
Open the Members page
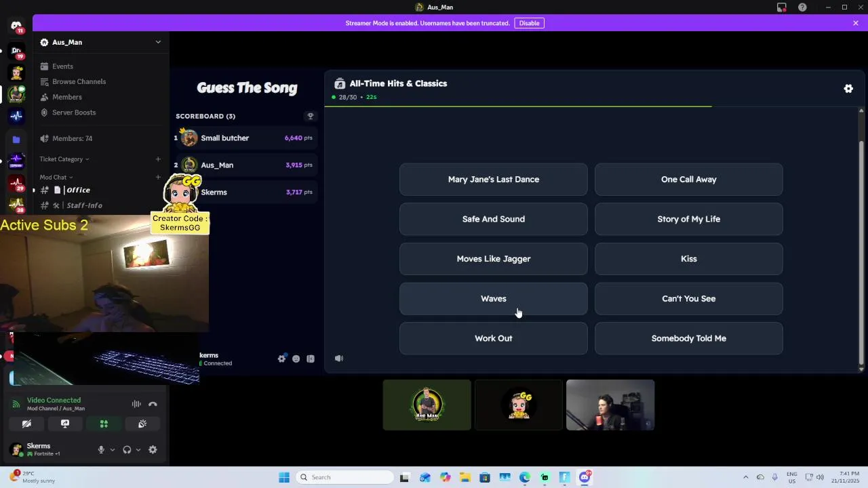[66, 97]
